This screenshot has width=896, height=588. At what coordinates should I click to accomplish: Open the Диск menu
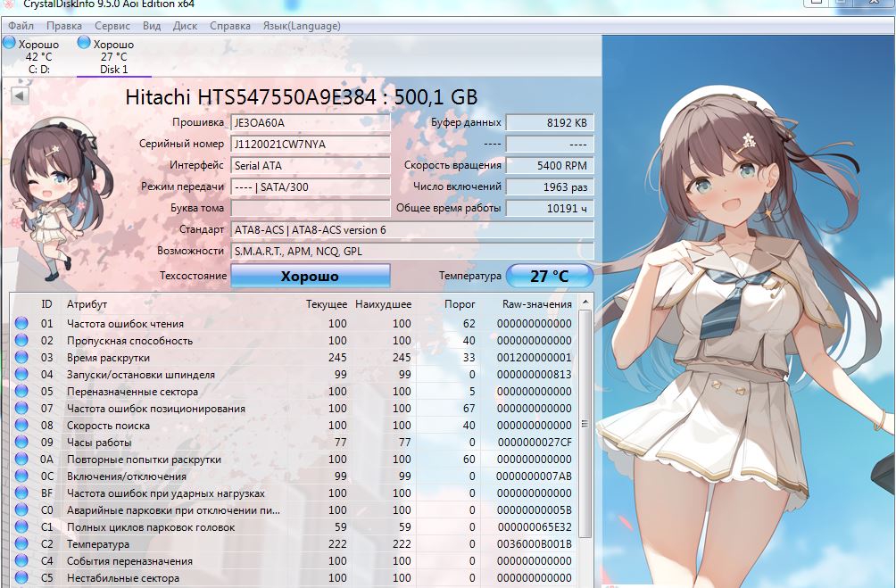tap(185, 26)
